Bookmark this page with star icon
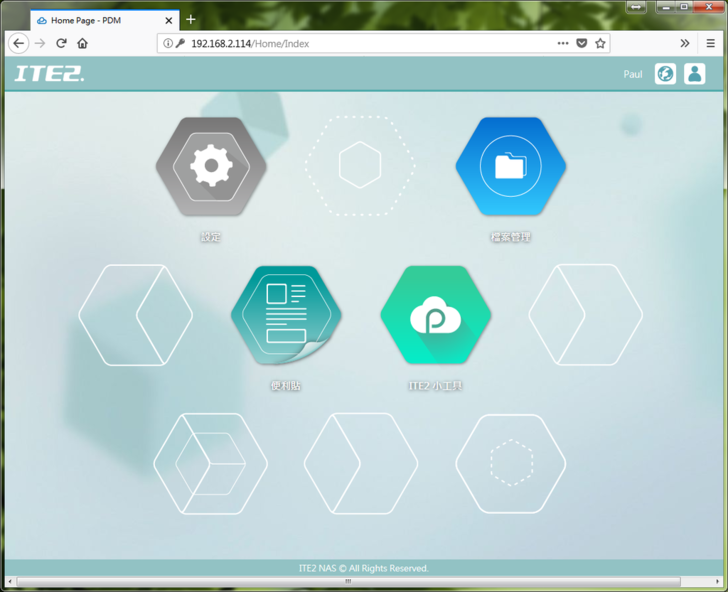The image size is (728, 592). tap(600, 43)
